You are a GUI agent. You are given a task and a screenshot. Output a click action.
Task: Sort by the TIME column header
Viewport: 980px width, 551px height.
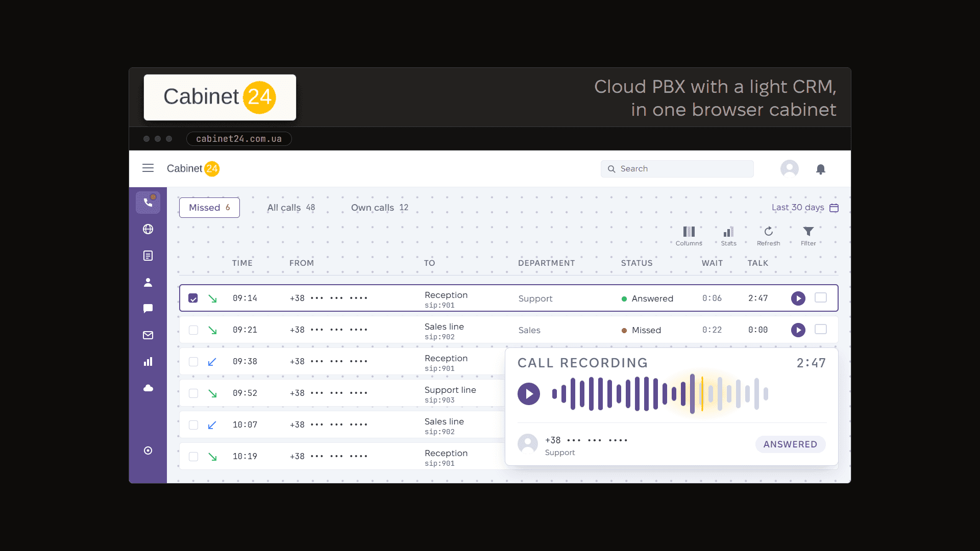pos(242,263)
